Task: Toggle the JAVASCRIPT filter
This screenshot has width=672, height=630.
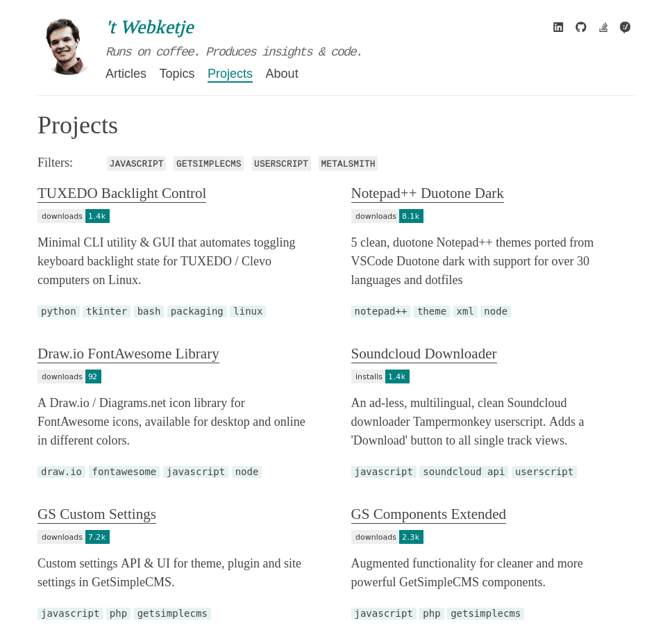Action: [x=136, y=163]
